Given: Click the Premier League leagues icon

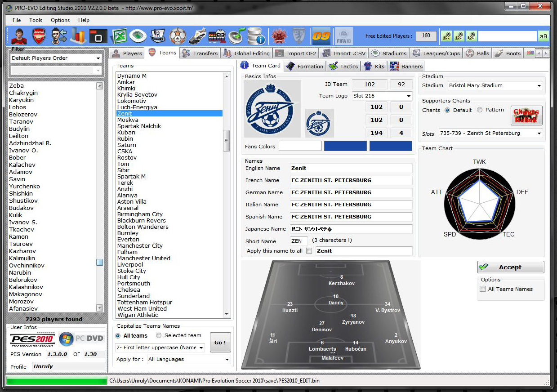Looking at the screenshot, I should 157,36.
